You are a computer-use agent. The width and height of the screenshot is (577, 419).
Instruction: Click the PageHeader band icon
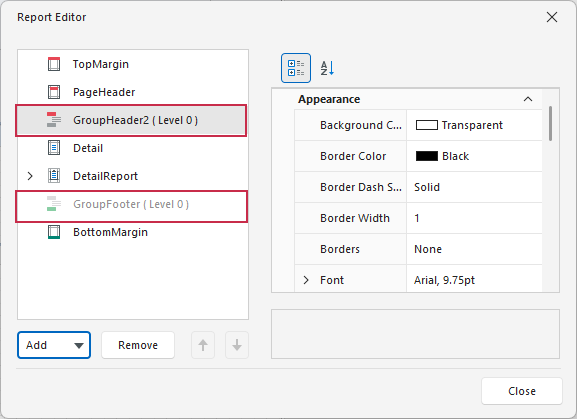click(54, 92)
